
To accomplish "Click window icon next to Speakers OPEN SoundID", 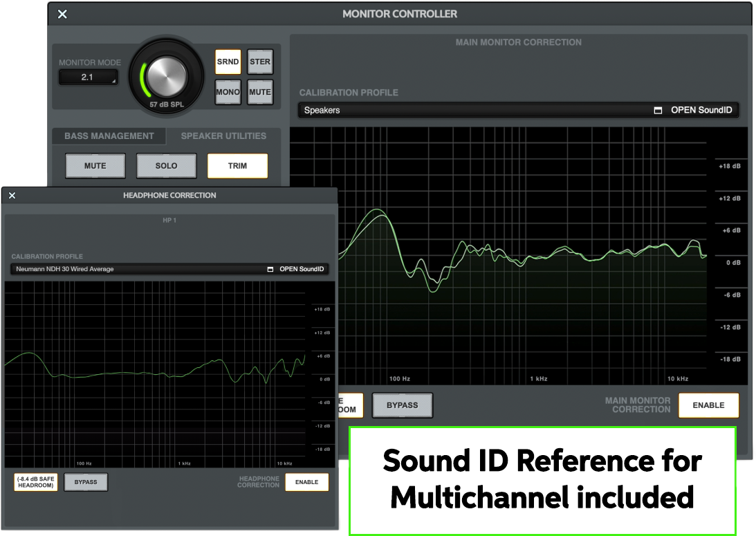I will (x=658, y=111).
